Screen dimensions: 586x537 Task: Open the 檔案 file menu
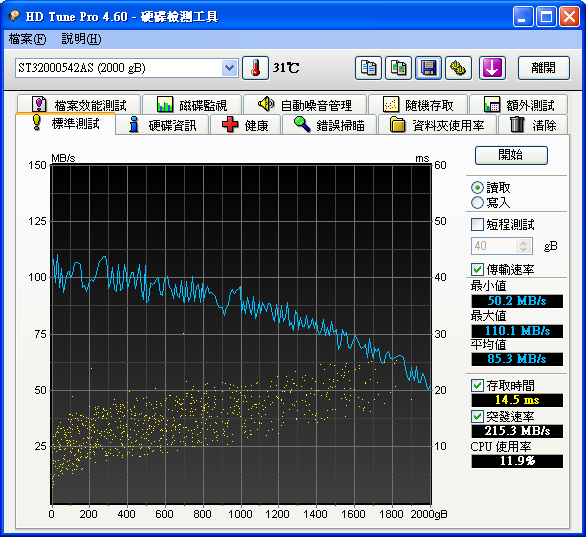[27, 39]
